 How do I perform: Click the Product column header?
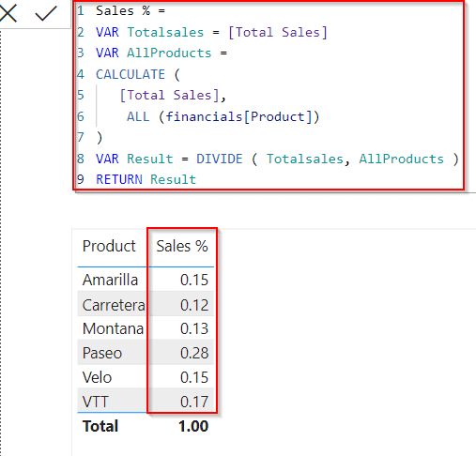coord(109,246)
